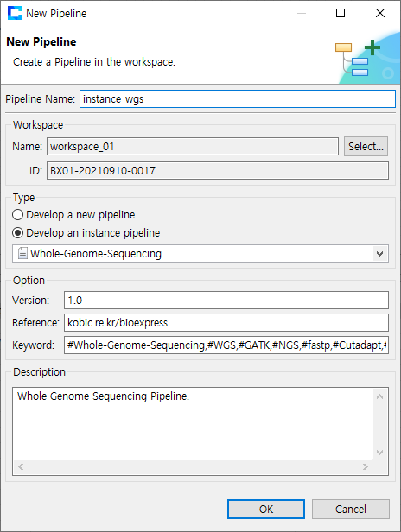Click the description scroll up arrow
This screenshot has width=401, height=532.
380,396
